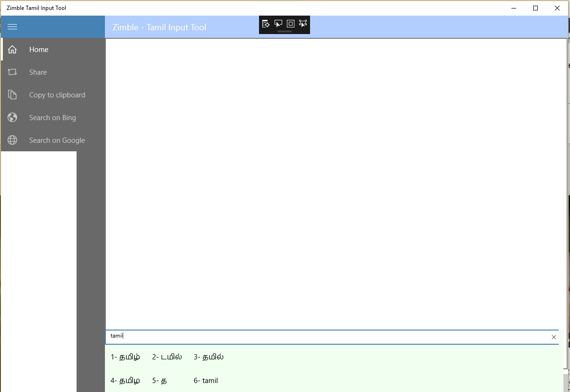Pick suggestion 2- டமில்
Viewport: 570px width, 392px height.
point(167,357)
